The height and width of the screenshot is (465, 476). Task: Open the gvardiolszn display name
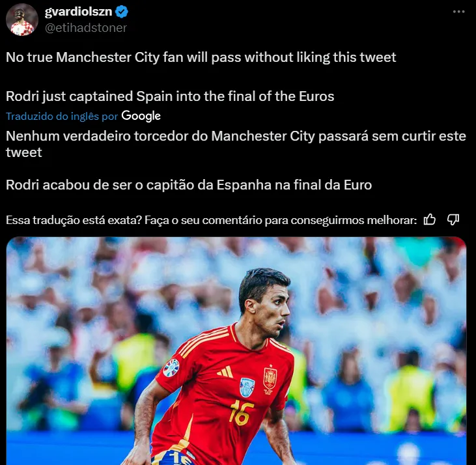pos(78,12)
